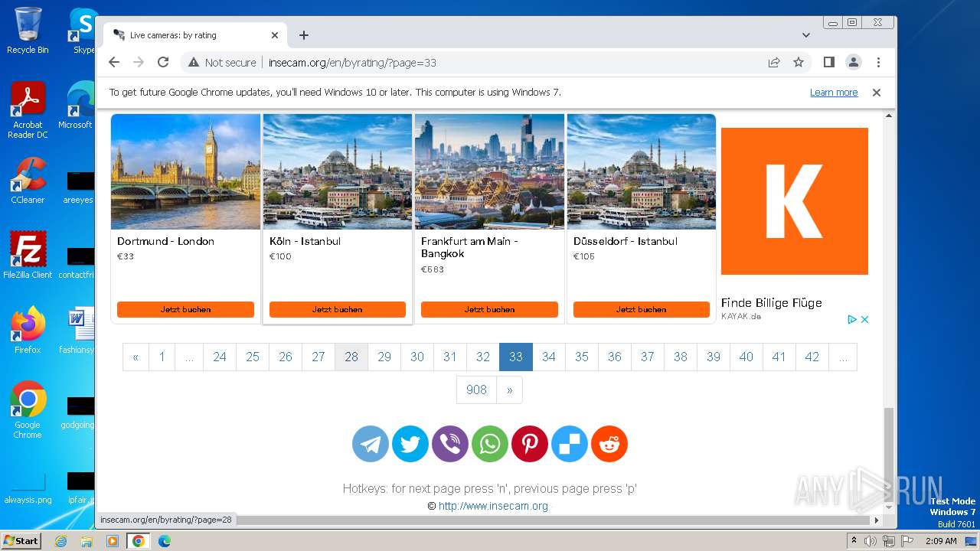Open tab search dropdown in Chrome

coord(806,35)
